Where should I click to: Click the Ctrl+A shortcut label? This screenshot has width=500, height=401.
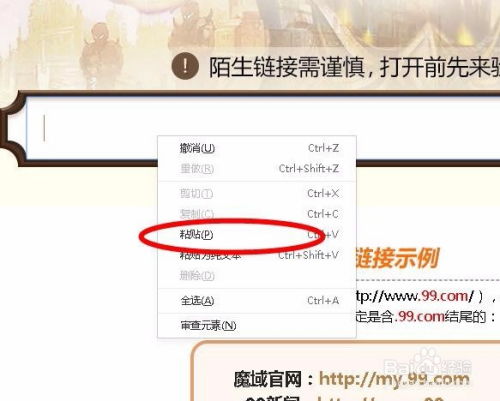[x=323, y=301]
